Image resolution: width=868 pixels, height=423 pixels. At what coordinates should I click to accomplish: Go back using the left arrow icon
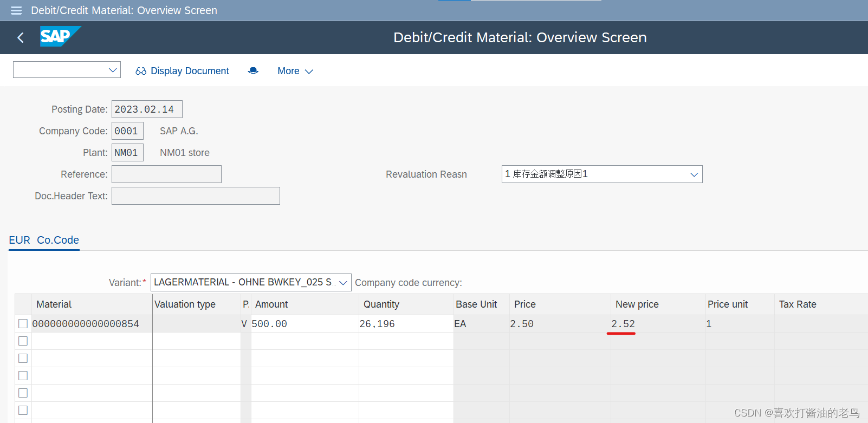click(21, 37)
